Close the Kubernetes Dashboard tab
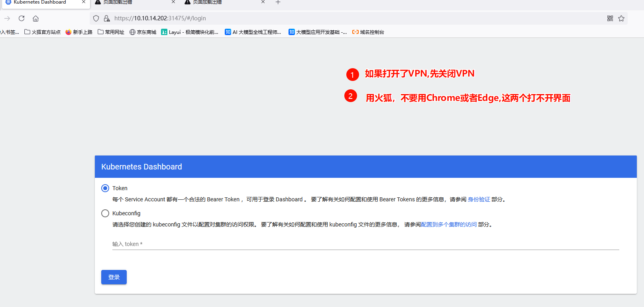This screenshot has width=644, height=307. coord(84,2)
